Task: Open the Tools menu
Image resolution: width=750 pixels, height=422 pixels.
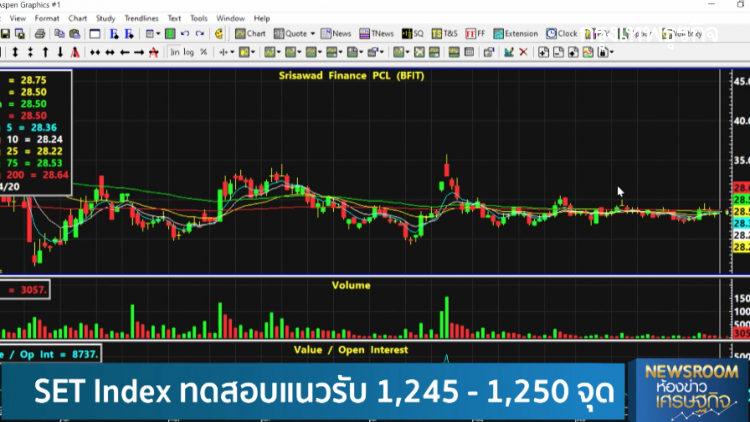Action: click(x=199, y=18)
